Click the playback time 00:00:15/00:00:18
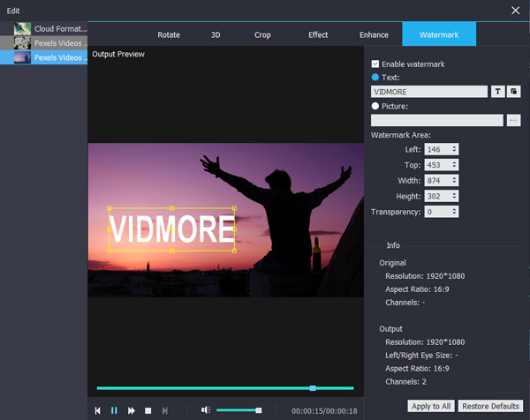This screenshot has height=420, width=530. pyautogui.click(x=324, y=411)
